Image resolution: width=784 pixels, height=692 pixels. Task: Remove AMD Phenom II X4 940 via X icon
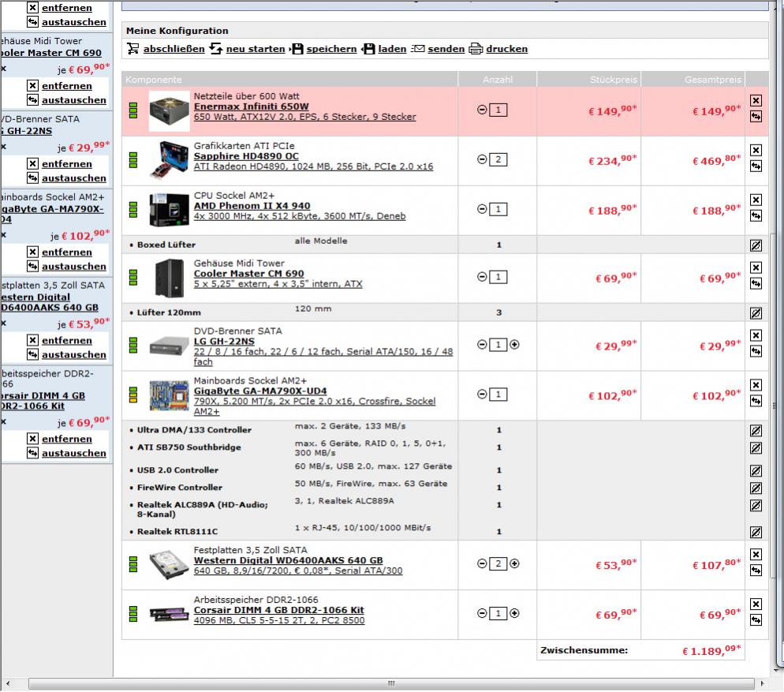pos(756,200)
